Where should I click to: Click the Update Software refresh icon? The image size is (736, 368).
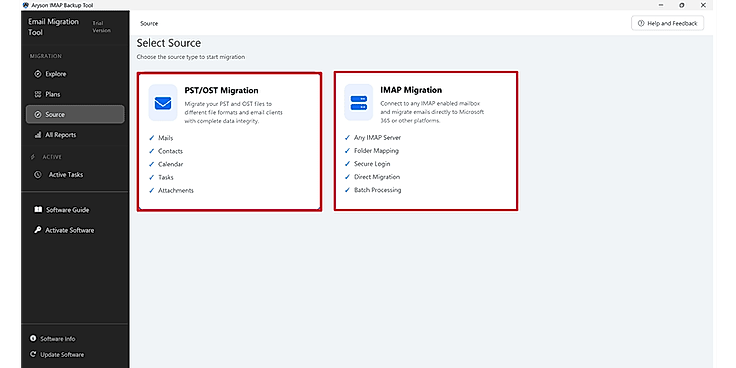click(x=33, y=354)
